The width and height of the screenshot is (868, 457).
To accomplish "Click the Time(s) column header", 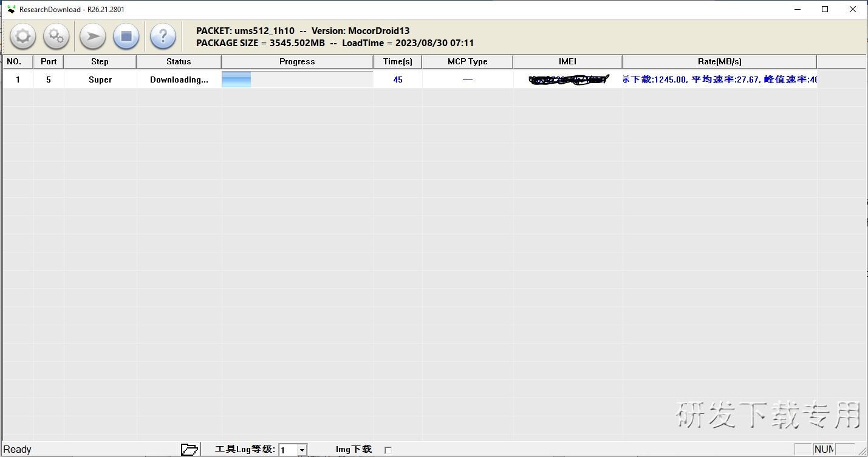I will 397,61.
